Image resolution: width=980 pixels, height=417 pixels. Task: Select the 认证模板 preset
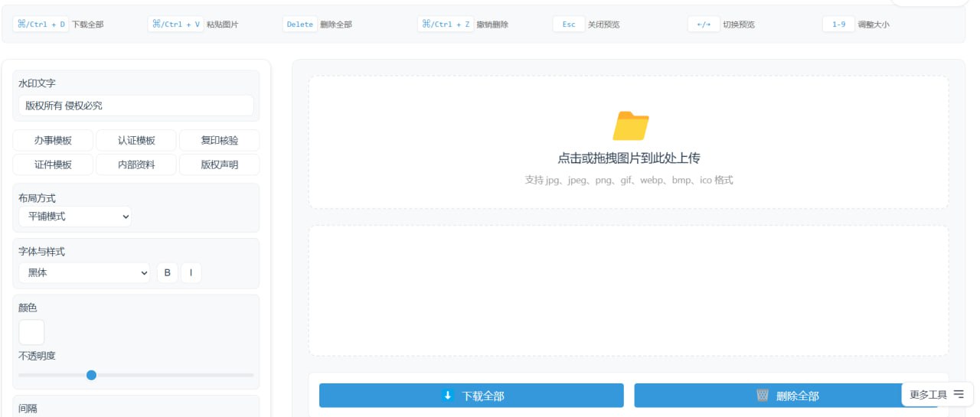[x=136, y=141]
